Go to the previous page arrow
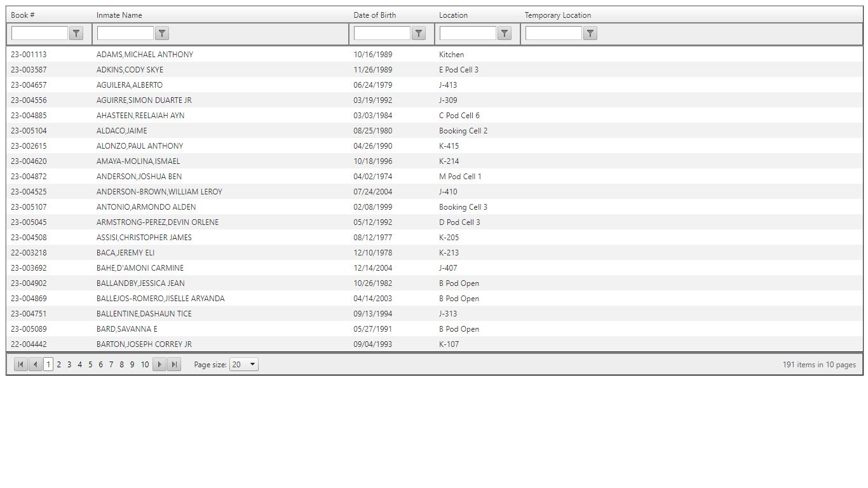This screenshot has width=868, height=488. (36, 364)
